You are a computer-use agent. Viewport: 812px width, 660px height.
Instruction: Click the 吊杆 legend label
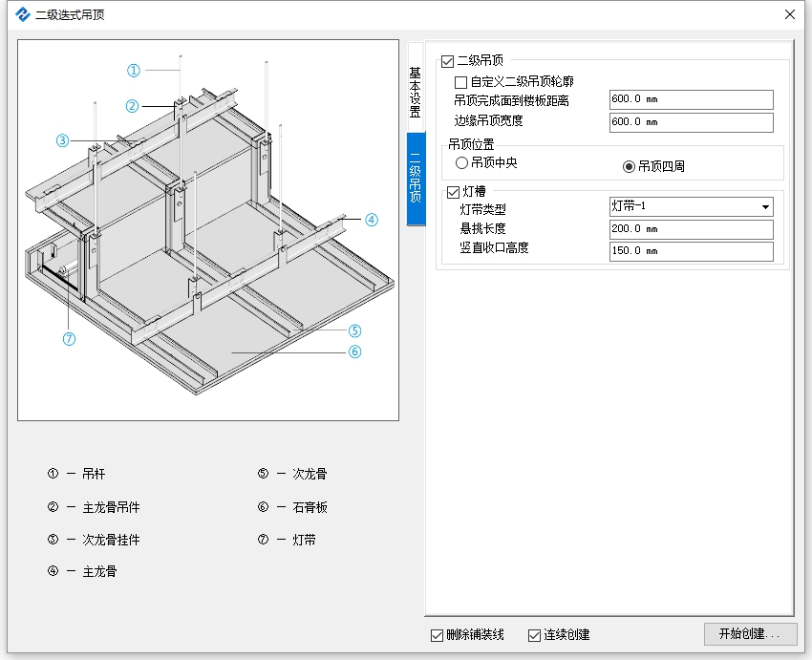pos(94,474)
